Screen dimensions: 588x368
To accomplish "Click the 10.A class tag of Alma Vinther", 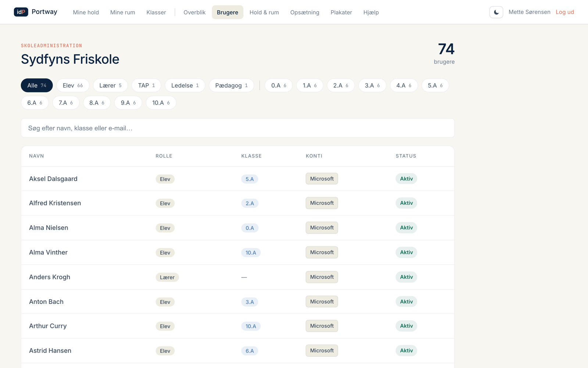I will pos(251,253).
